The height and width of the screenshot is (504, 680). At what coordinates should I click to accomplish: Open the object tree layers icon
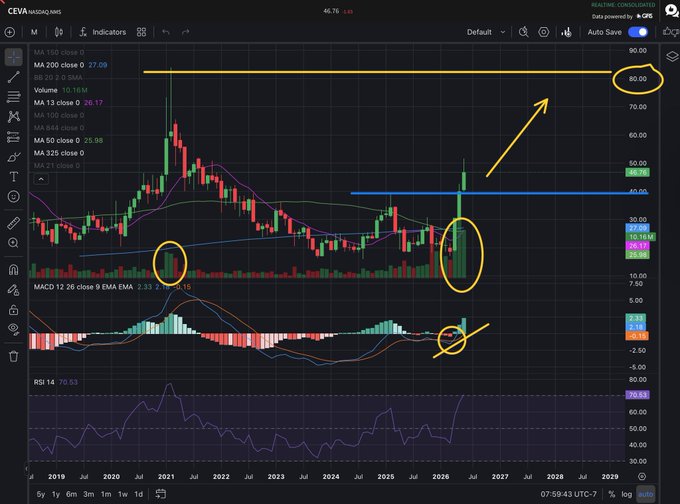(x=672, y=56)
